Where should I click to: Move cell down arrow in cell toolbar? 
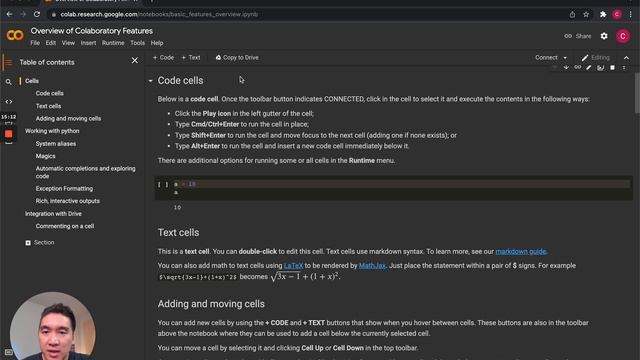tap(566, 68)
